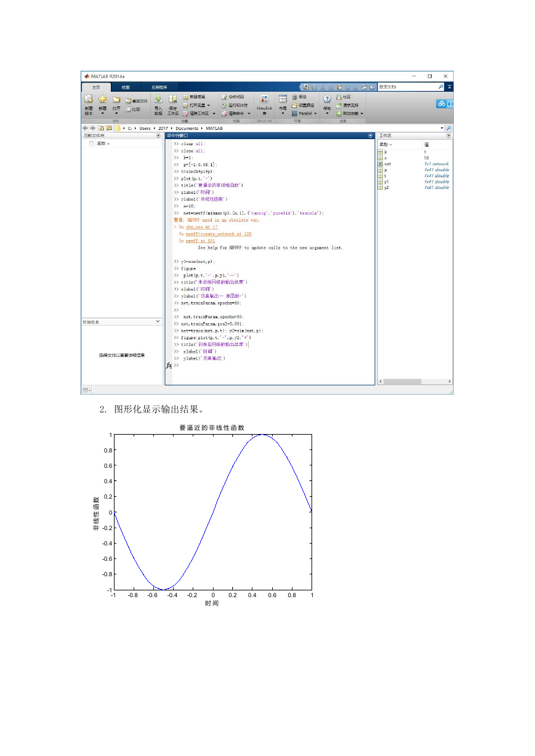Click the Users segment in folder path
Image resolution: width=535 pixels, height=756 pixels.
point(145,128)
